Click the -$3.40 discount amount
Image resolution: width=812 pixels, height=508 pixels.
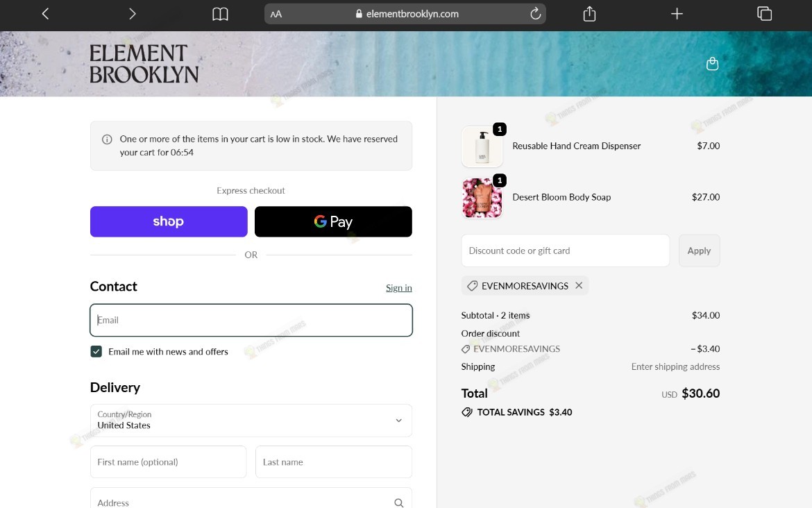tap(705, 349)
